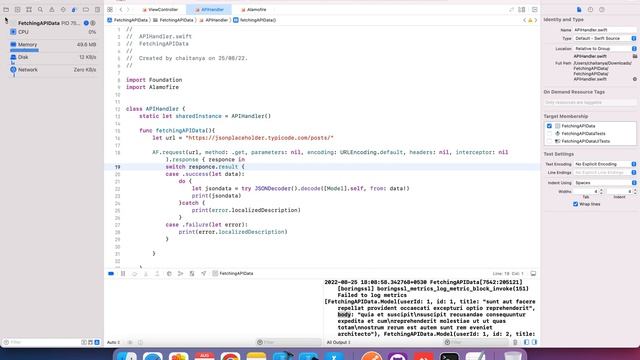
Task: Jump to previous issue arrow
Action: point(524,20)
